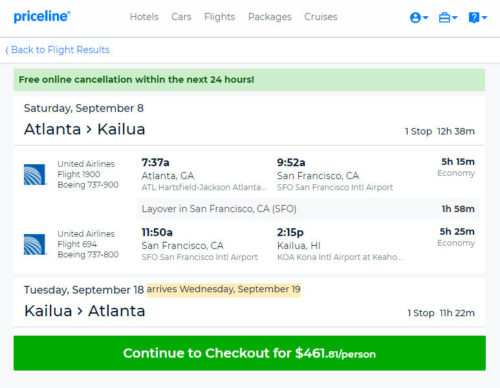Go back to Flight Results
Image resolution: width=500 pixels, height=388 pixels.
point(58,50)
